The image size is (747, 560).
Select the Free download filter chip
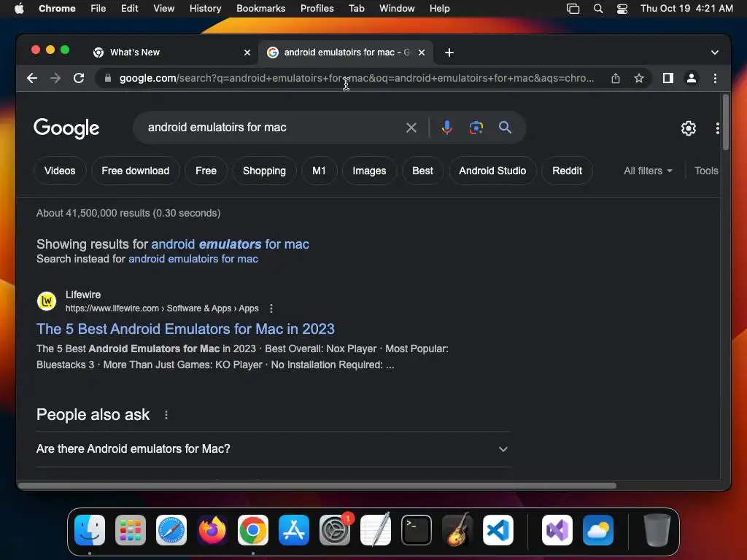coord(135,171)
